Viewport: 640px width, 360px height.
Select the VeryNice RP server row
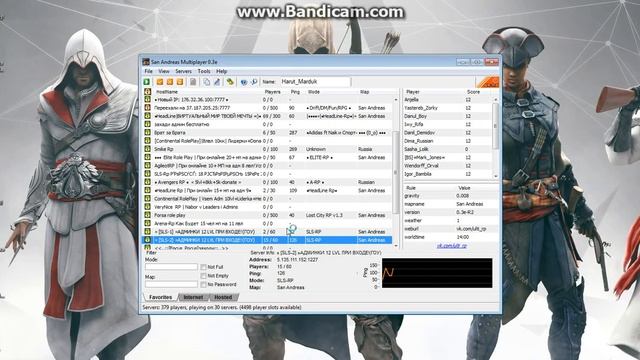click(267, 207)
